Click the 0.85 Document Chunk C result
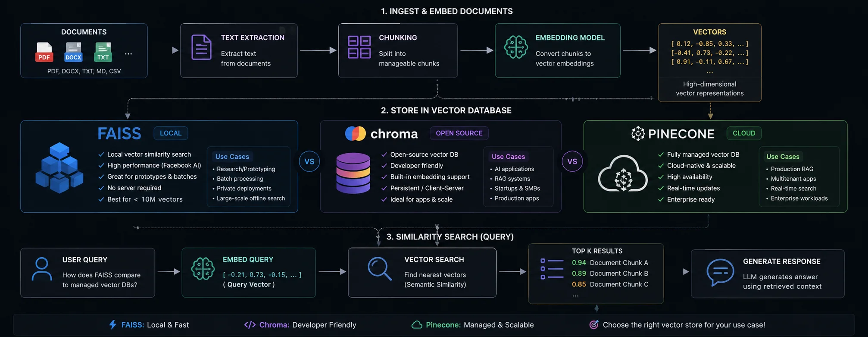Image resolution: width=868 pixels, height=337 pixels. 610,284
